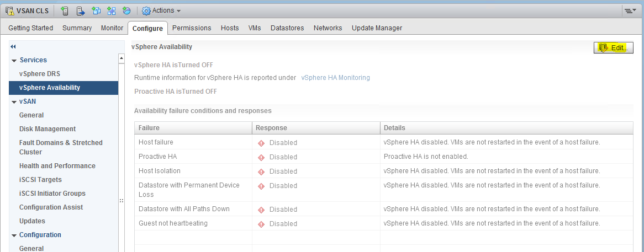Switch to the Monitor tab
The width and height of the screenshot is (644, 252).
tap(112, 28)
